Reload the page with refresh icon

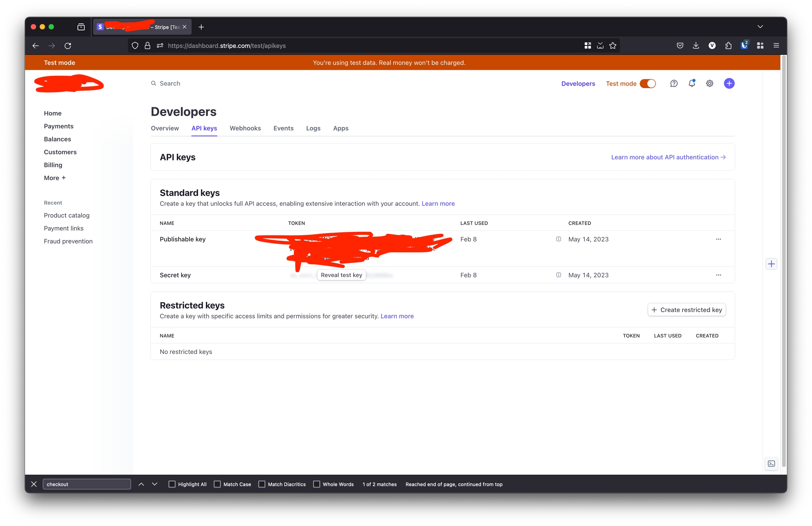pyautogui.click(x=68, y=45)
